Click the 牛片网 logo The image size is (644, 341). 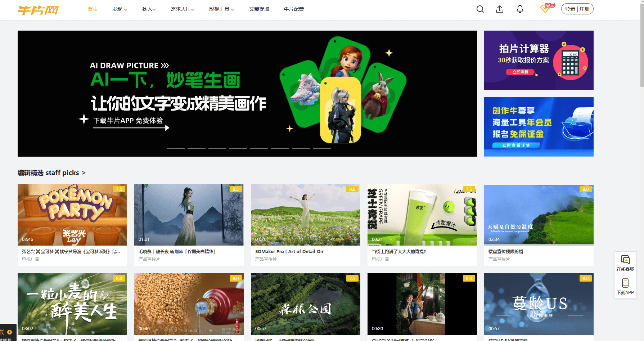coord(38,10)
